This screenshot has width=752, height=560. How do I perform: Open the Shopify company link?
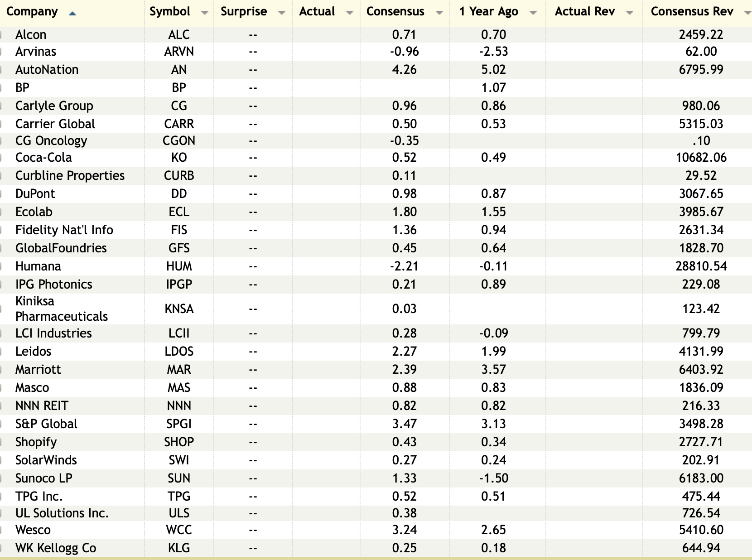point(36,442)
